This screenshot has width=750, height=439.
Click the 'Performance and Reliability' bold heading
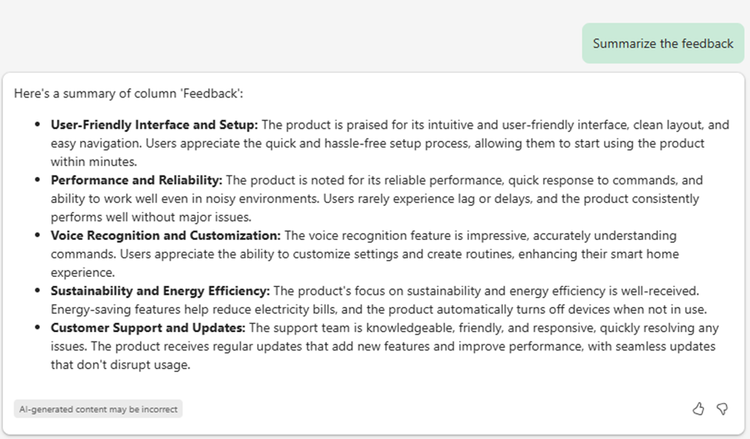coord(136,180)
